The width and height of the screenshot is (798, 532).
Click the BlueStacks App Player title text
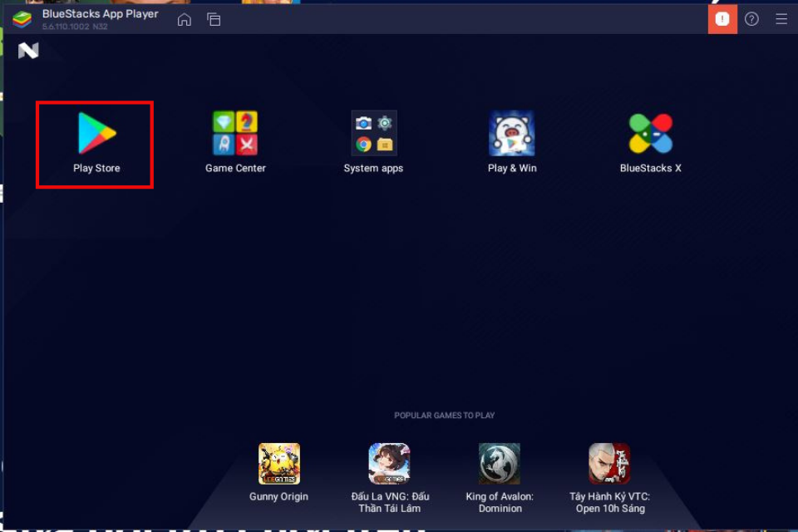101,14
